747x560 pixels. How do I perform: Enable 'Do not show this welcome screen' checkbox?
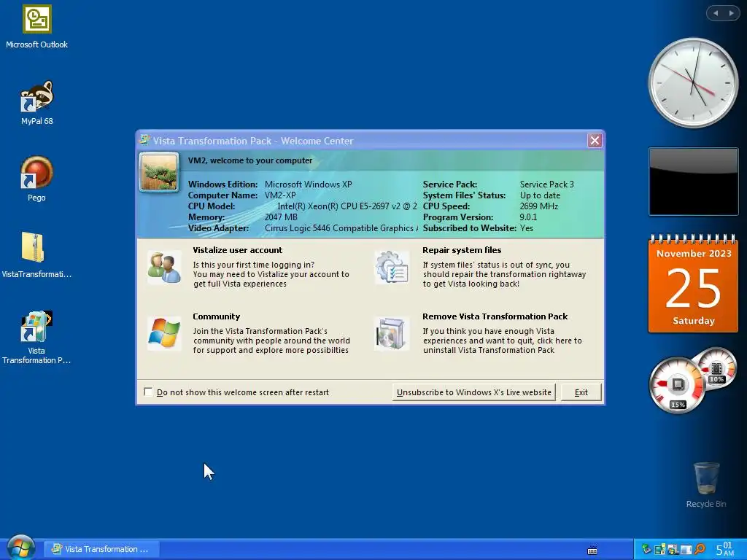148,392
